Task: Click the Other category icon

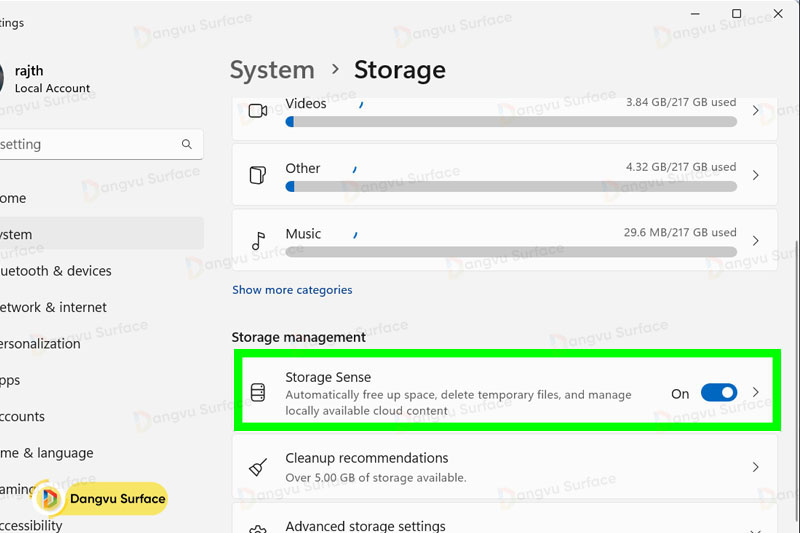Action: (258, 175)
